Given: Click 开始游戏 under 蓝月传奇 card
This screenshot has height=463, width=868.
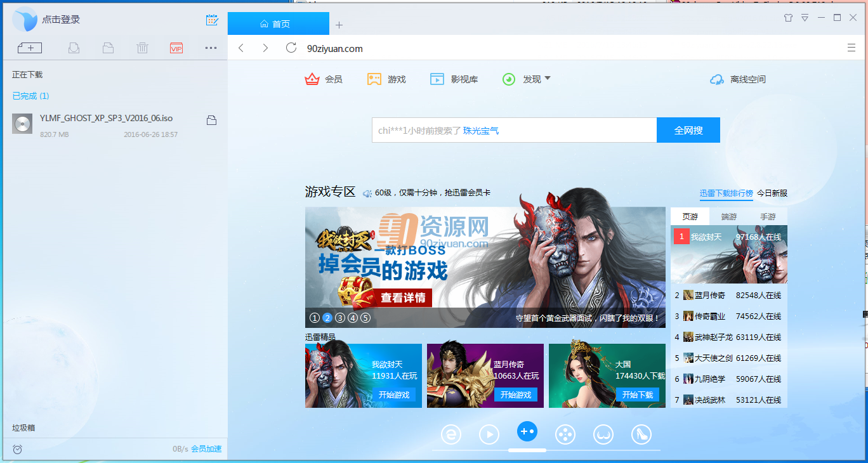Looking at the screenshot, I should coord(515,395).
